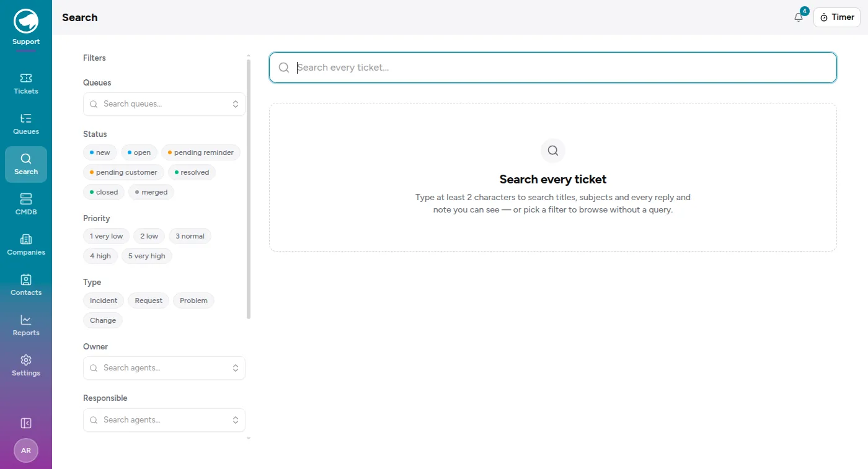Toggle the resolved status filter

[x=192, y=172]
